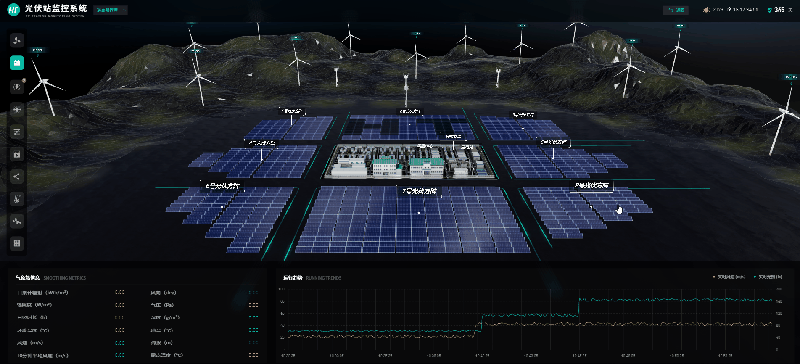Open dropdown arrow of the header station selector

124,10
